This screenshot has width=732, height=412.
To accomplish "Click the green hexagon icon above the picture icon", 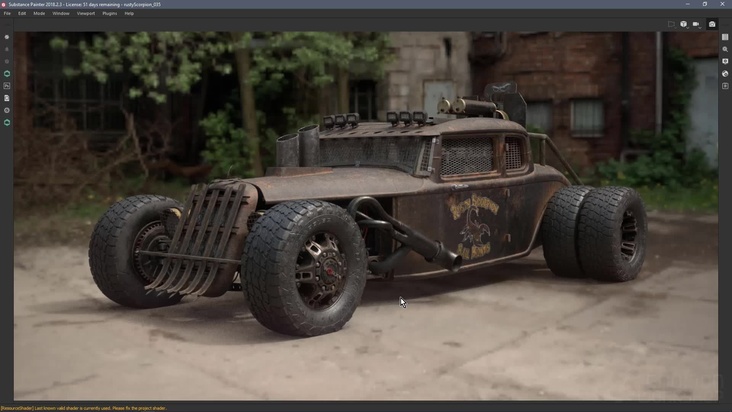I will [x=7, y=74].
